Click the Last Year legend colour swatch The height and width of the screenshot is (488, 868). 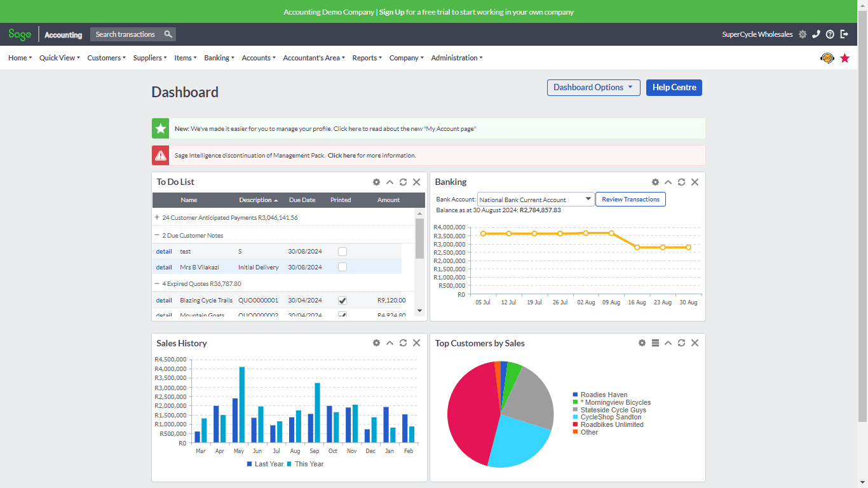point(249,464)
